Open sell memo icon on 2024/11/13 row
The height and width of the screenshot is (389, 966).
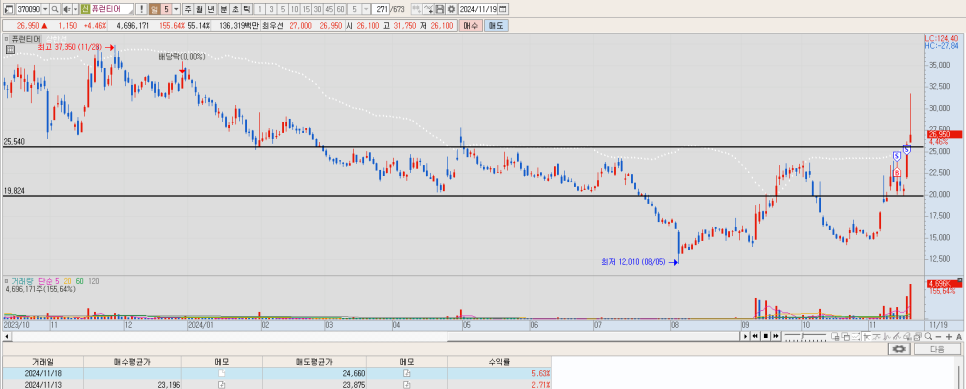[x=407, y=385]
